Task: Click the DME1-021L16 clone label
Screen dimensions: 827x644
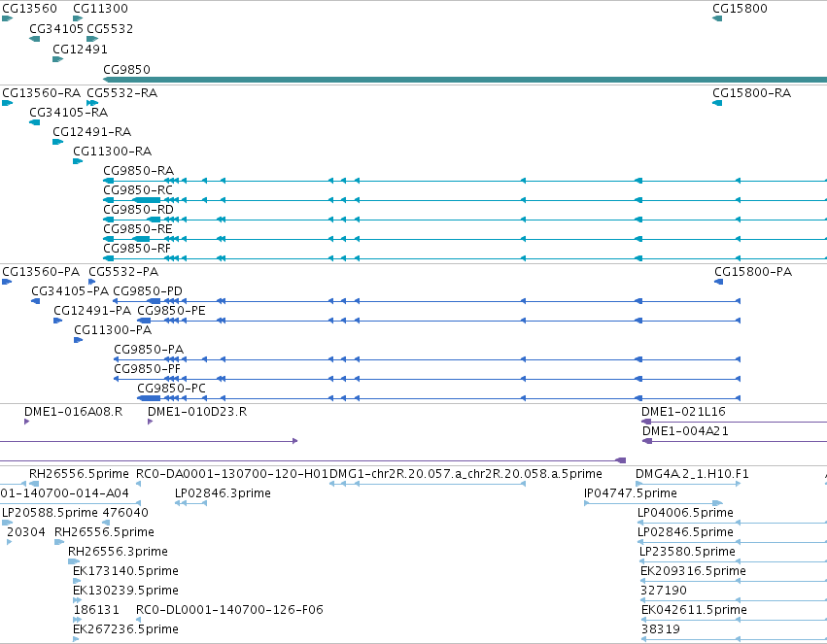Action: pos(683,412)
